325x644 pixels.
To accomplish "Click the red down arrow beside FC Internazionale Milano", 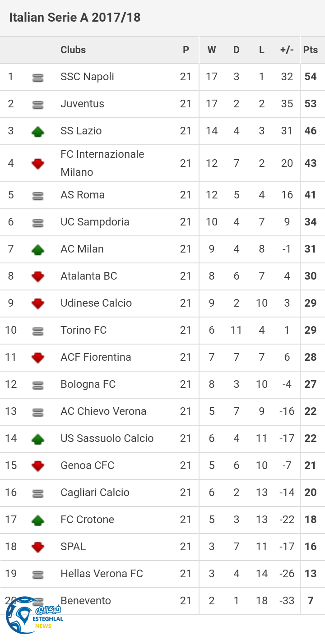I will coord(38,164).
